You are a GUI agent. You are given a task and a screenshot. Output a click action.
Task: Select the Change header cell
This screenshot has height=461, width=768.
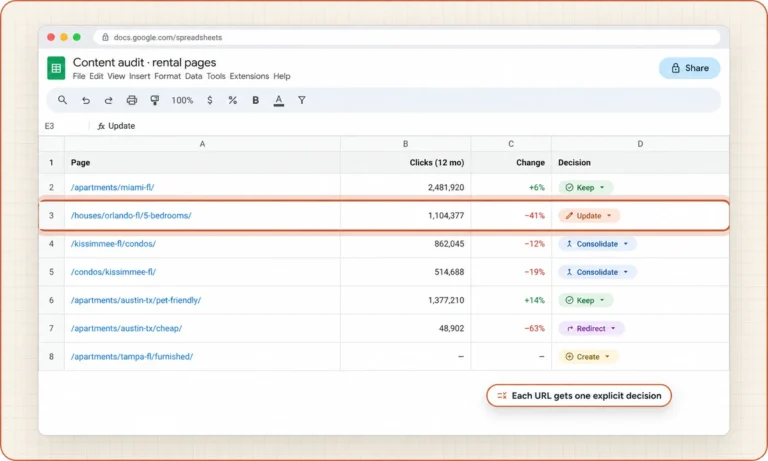[x=511, y=163]
